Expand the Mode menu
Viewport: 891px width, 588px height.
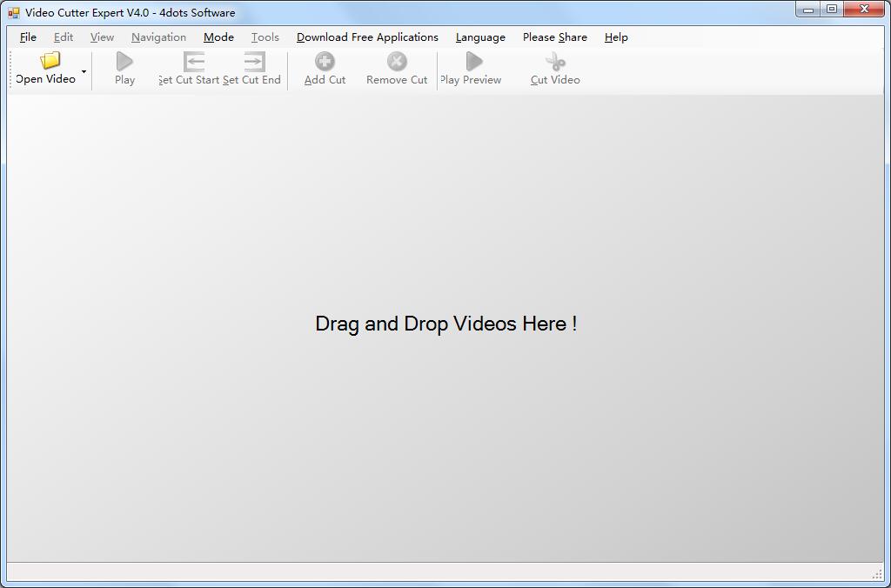click(218, 37)
